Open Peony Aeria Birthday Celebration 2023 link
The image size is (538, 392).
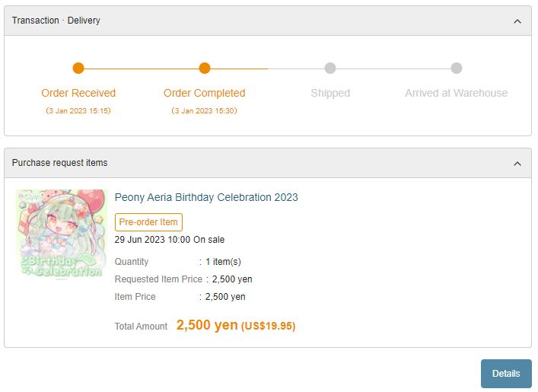click(x=206, y=197)
